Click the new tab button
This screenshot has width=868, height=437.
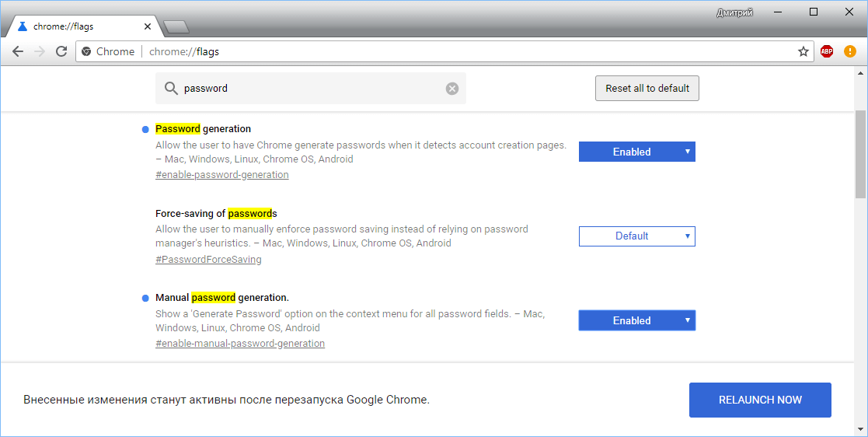tap(176, 27)
